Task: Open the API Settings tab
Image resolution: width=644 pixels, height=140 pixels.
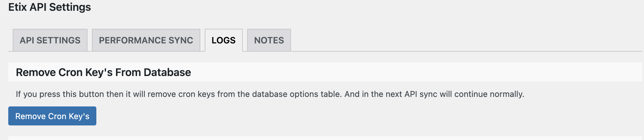Action: coord(50,40)
